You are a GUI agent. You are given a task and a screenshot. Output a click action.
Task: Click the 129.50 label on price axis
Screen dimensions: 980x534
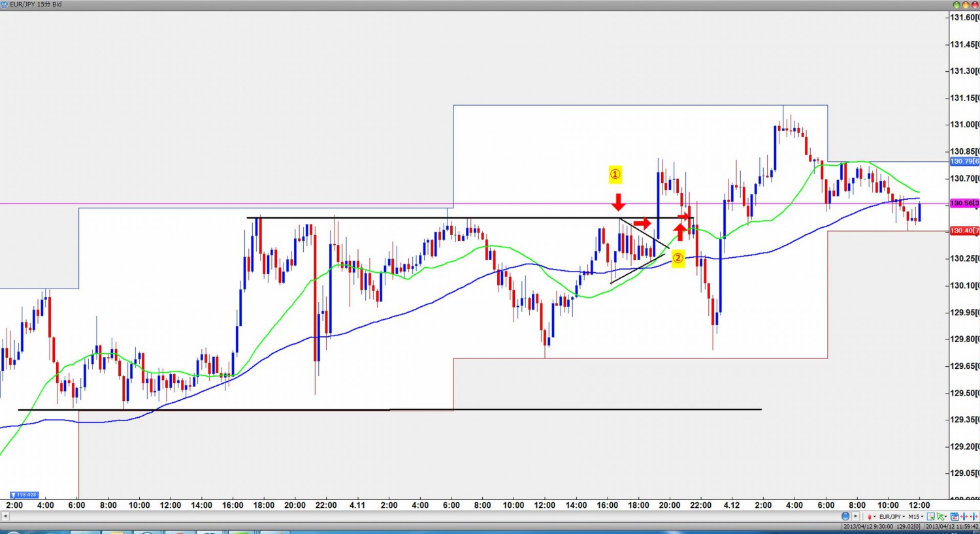tap(965, 393)
